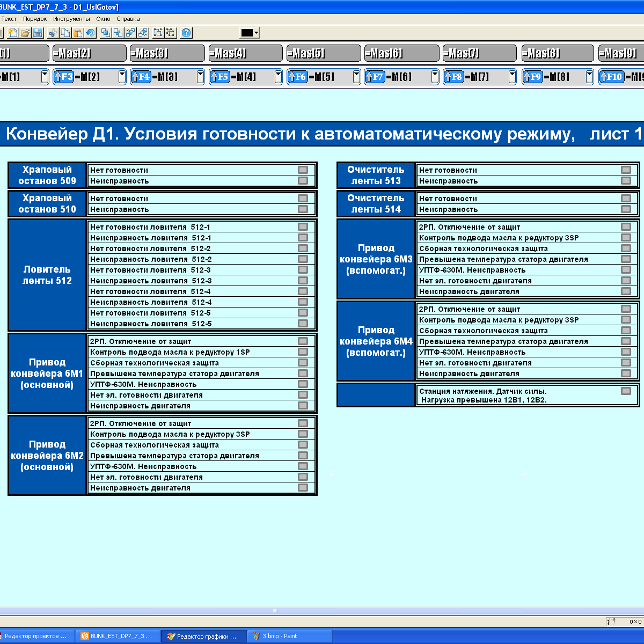The image size is (644, 644).
Task: Open the =M[6] dropdown arrow
Action: tap(435, 77)
